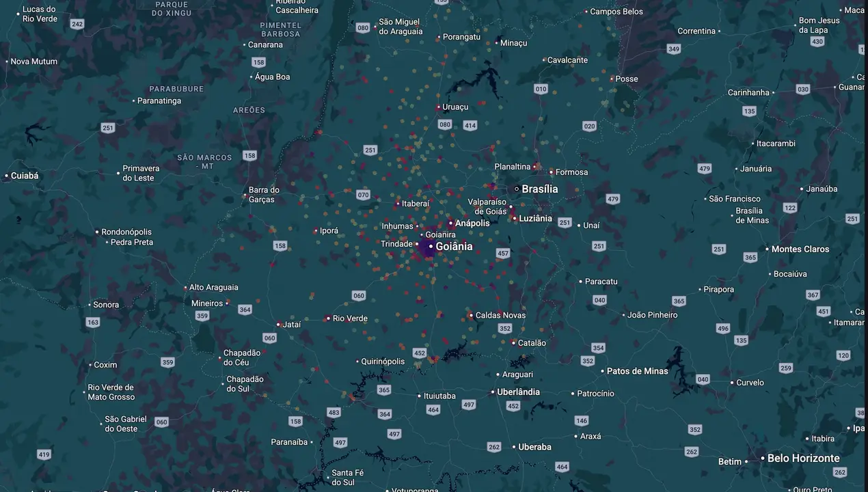Select the 146 road shield
Screen dimensions: 868x492
582,421
